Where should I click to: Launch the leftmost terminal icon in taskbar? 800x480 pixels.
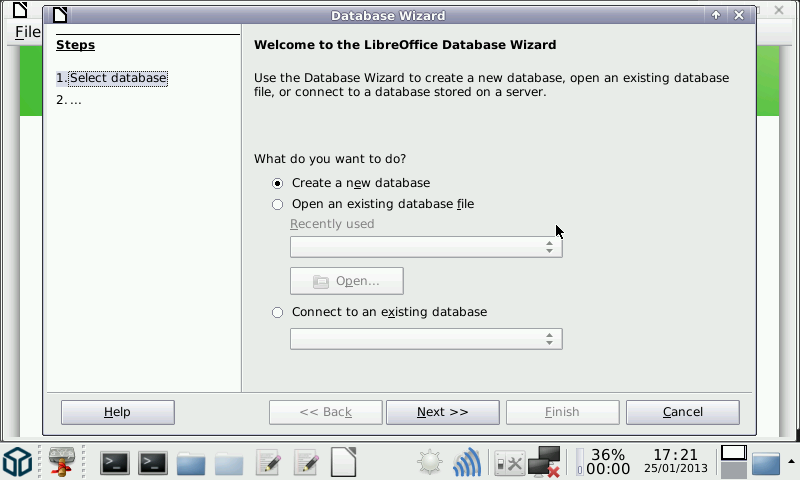click(x=115, y=463)
